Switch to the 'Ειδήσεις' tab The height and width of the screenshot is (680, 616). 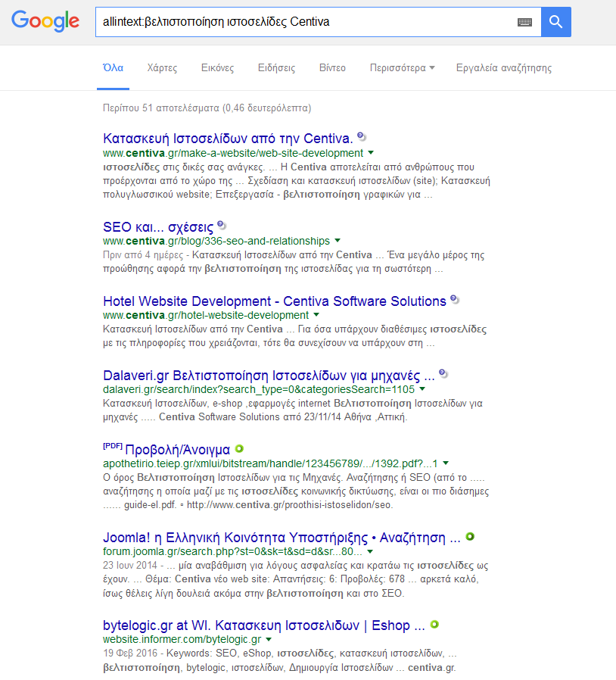pyautogui.click(x=276, y=68)
